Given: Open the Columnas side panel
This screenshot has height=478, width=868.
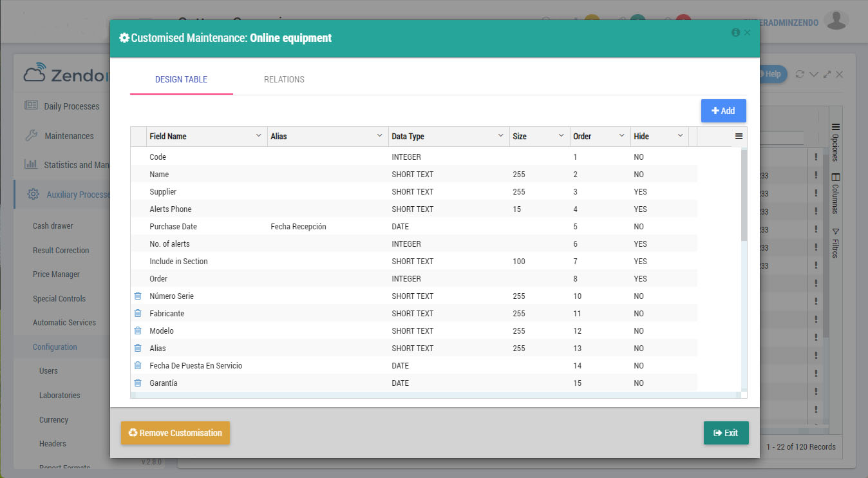Looking at the screenshot, I should click(x=836, y=193).
